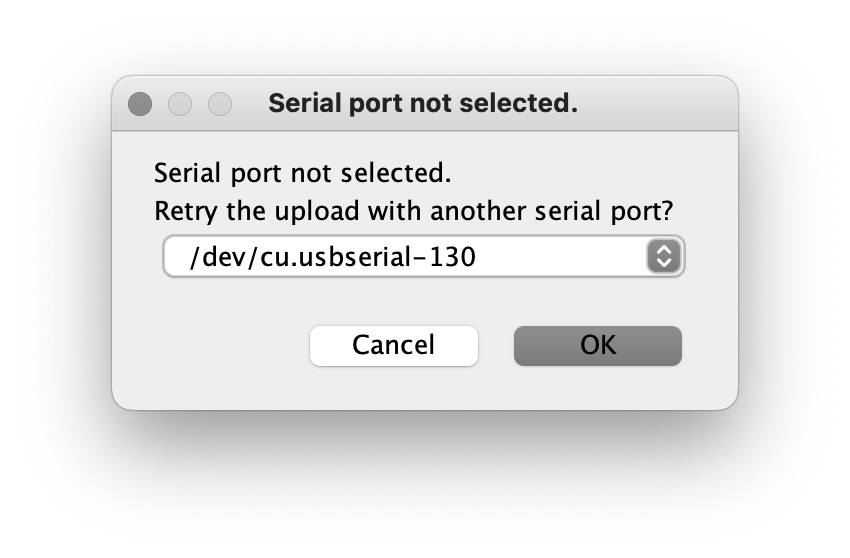Cancel the serial port retry dialog

[x=394, y=345]
